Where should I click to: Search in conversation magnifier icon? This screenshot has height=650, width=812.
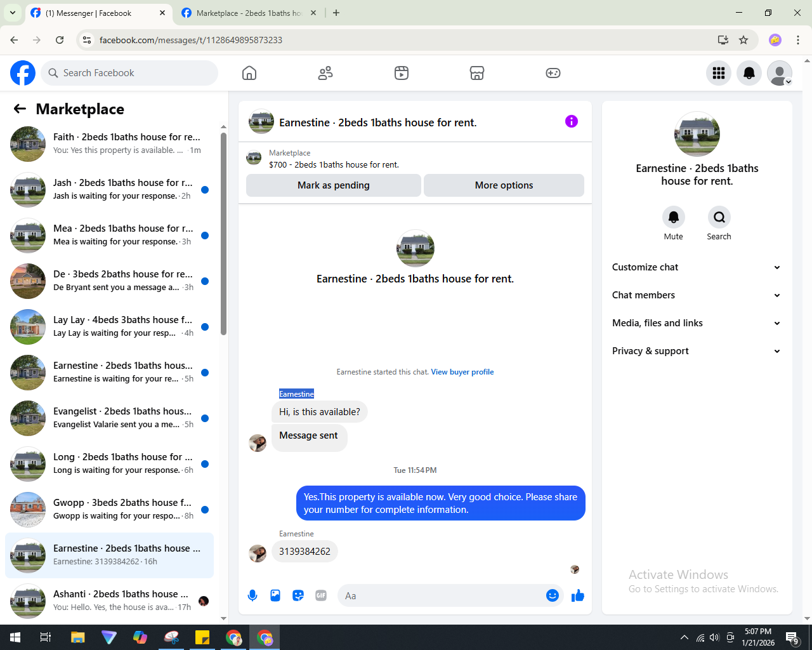point(719,217)
